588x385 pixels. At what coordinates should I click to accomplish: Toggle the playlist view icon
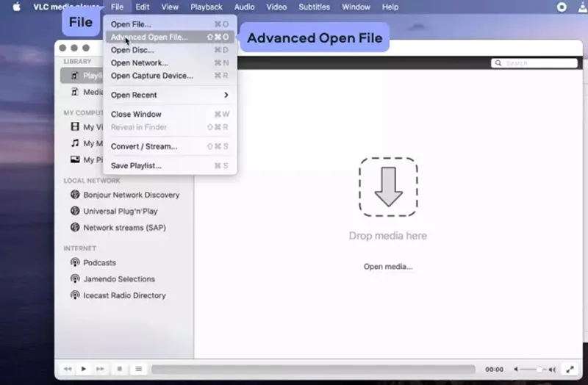pyautogui.click(x=138, y=369)
